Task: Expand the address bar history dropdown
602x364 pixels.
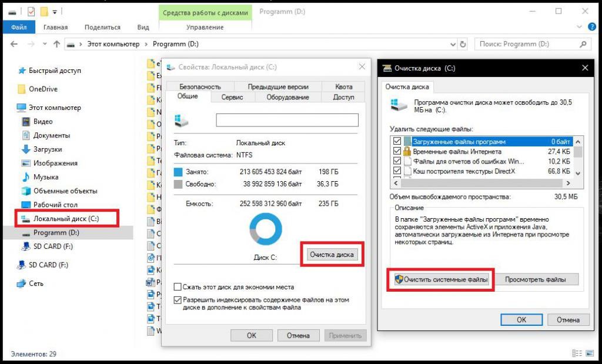Action: tap(452, 44)
